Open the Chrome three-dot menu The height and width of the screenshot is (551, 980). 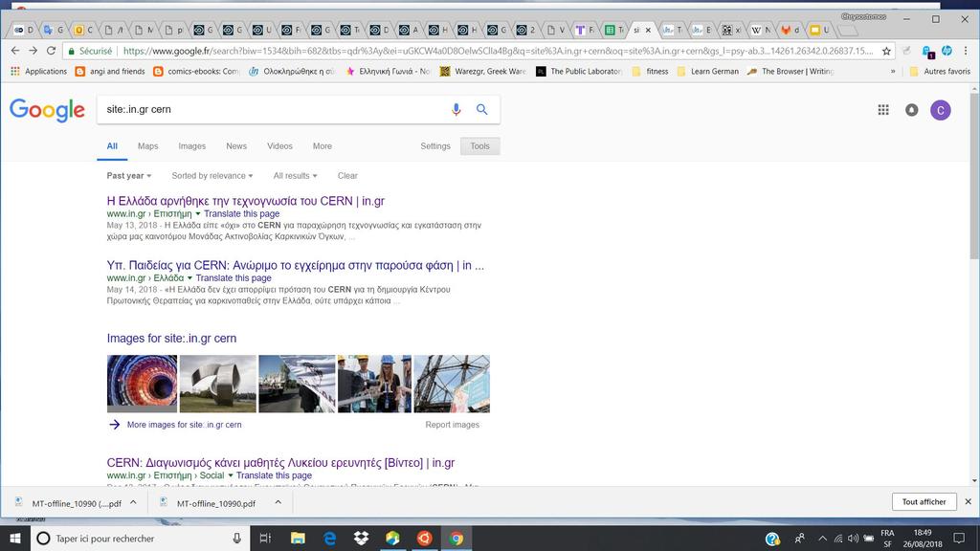(966, 52)
